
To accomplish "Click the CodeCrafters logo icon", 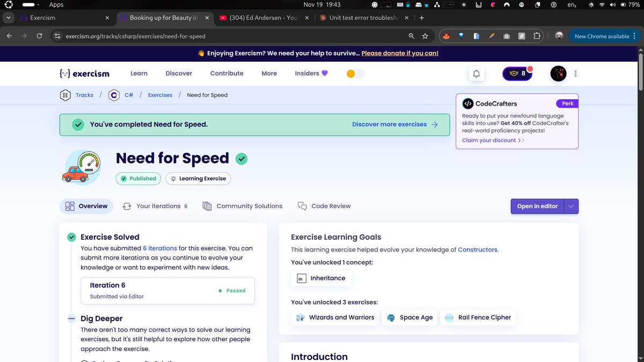I will pos(469,103).
